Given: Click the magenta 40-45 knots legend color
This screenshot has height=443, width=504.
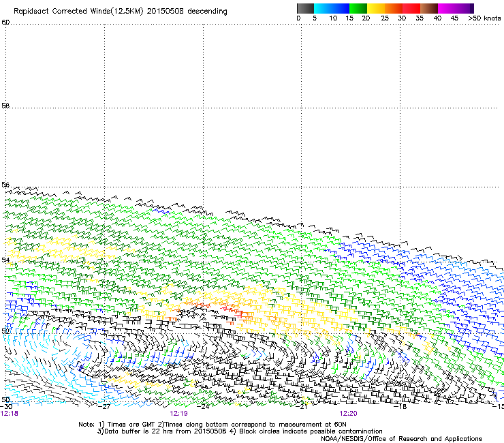Looking at the screenshot, I should (x=447, y=8).
